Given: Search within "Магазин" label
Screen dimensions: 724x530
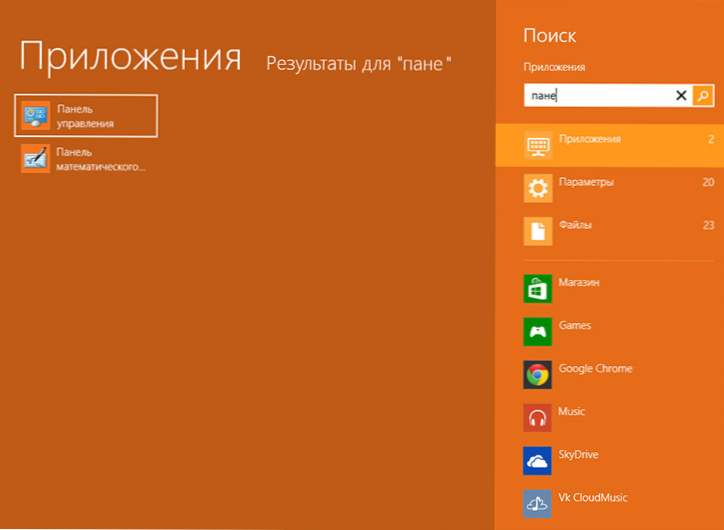Looking at the screenshot, I should pos(579,282).
